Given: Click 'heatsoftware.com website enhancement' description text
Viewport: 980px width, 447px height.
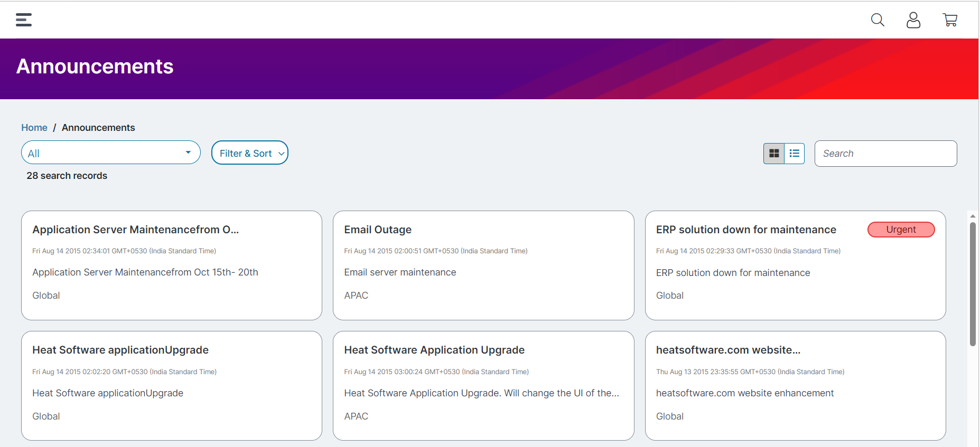Looking at the screenshot, I should [745, 393].
